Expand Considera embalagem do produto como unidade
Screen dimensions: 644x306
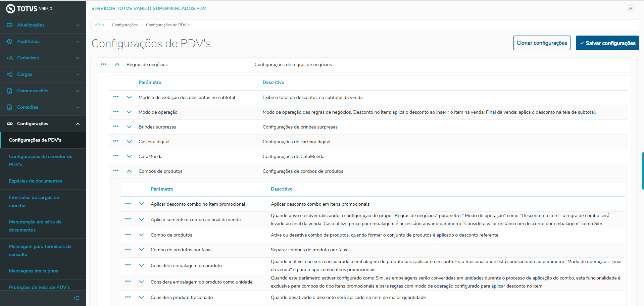click(x=141, y=282)
